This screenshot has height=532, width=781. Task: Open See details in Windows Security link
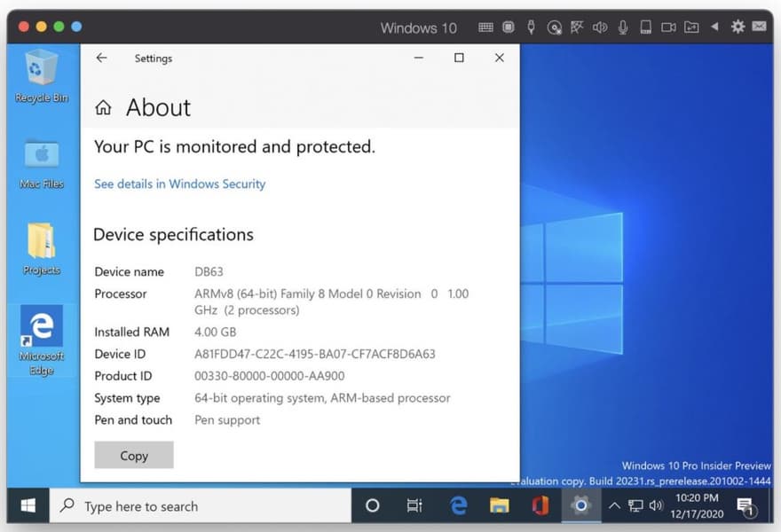point(180,184)
